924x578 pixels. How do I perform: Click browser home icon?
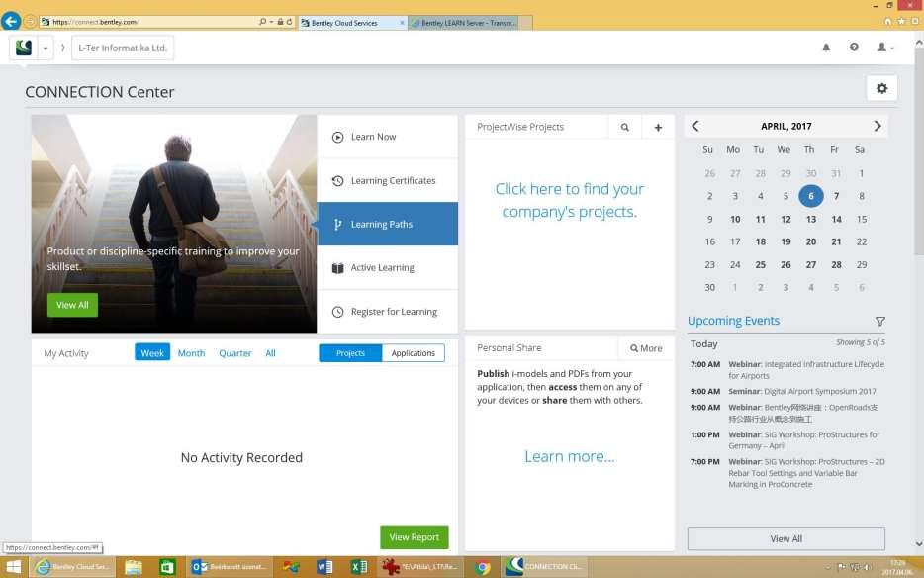(x=888, y=21)
